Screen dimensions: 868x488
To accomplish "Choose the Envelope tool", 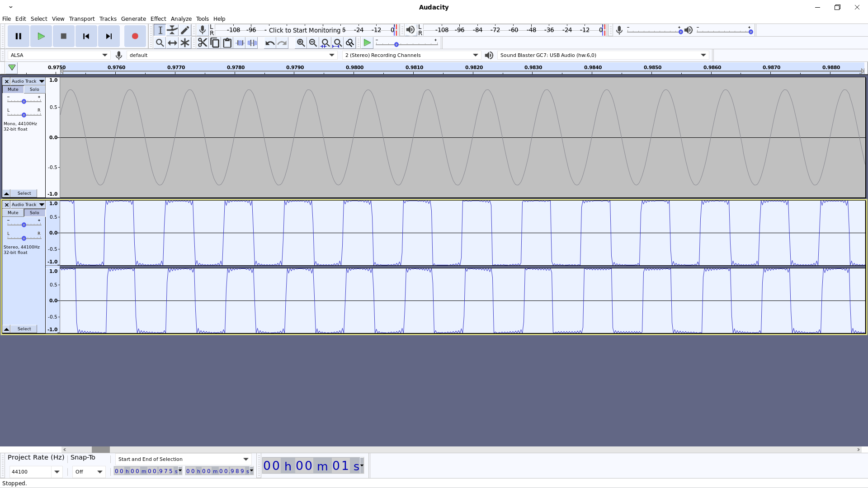I will click(x=172, y=30).
